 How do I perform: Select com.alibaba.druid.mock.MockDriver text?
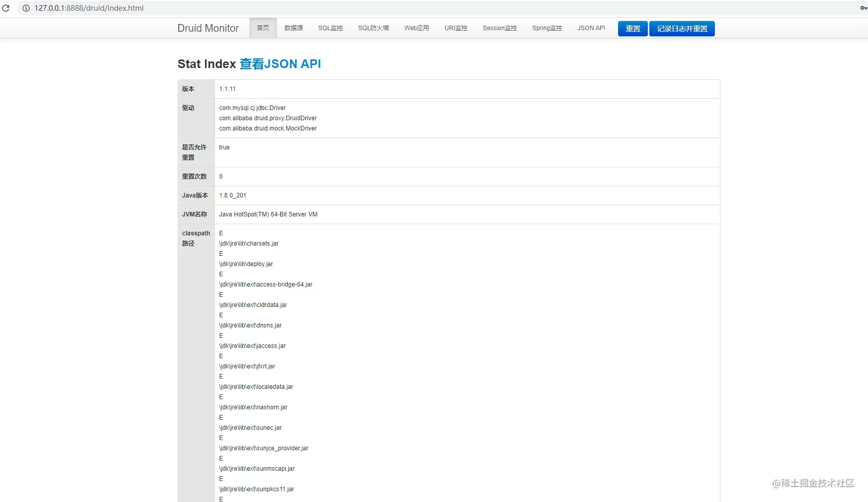pos(268,128)
